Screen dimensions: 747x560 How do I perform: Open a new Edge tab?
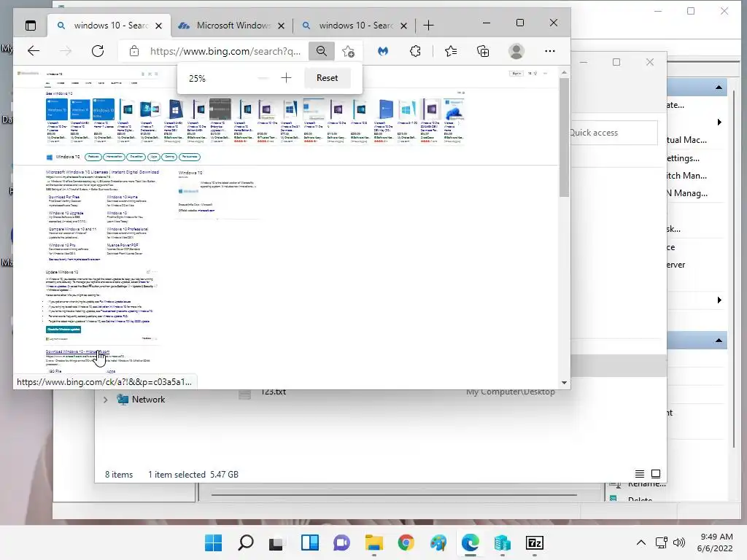pos(428,26)
